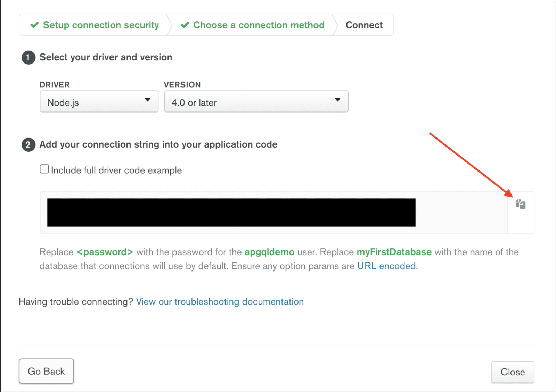The height and width of the screenshot is (392, 556).
Task: Click the myFirstDatabase highlighted text
Action: pyautogui.click(x=394, y=252)
